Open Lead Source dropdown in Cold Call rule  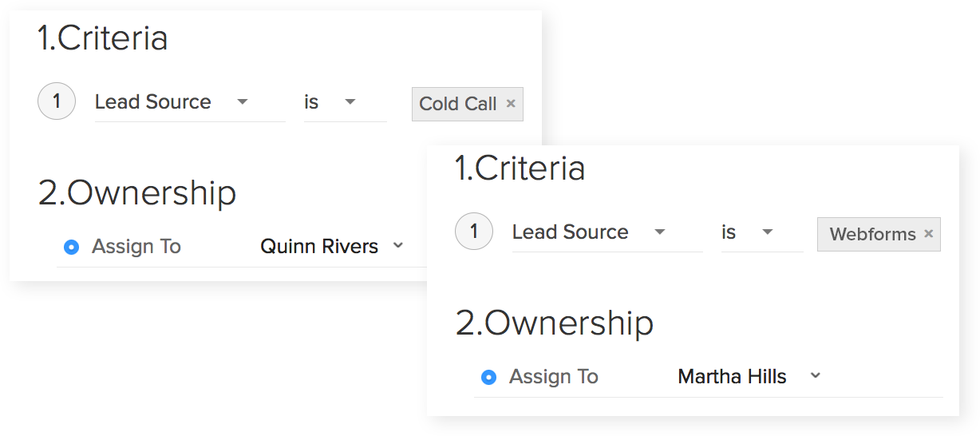(x=243, y=102)
